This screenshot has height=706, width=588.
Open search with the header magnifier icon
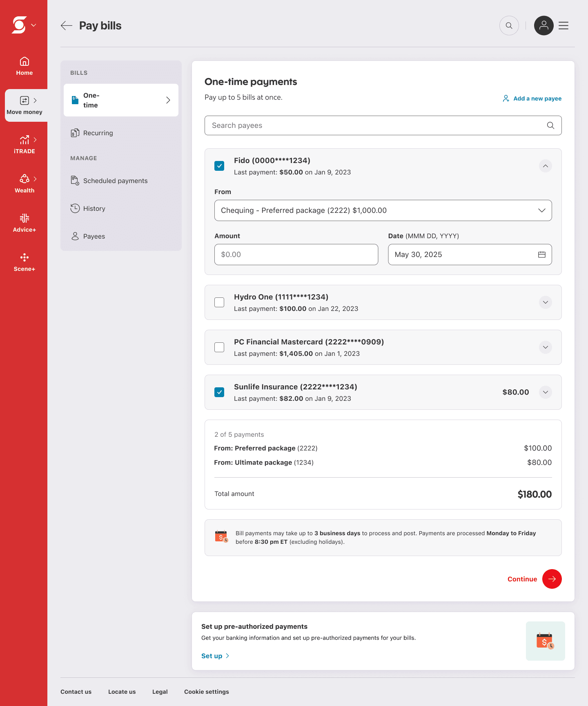509,26
